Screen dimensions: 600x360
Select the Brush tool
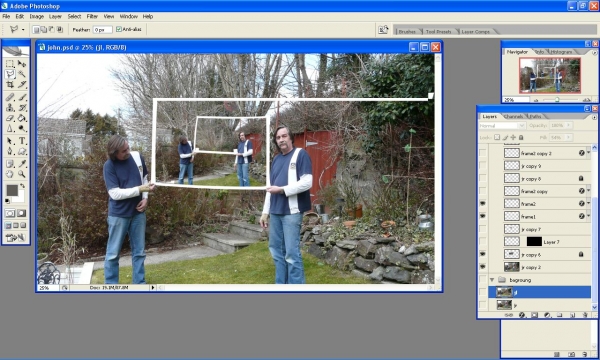22,97
